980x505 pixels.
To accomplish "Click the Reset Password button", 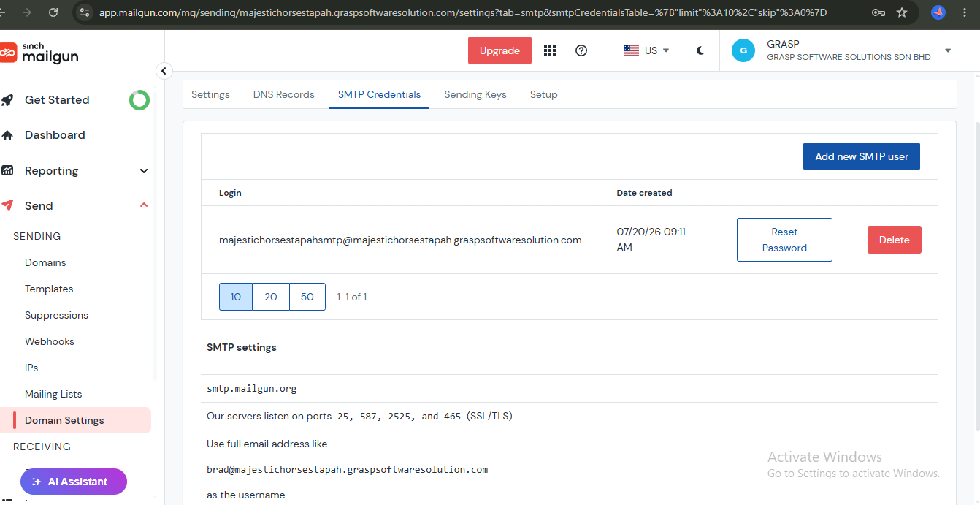I will tap(784, 240).
